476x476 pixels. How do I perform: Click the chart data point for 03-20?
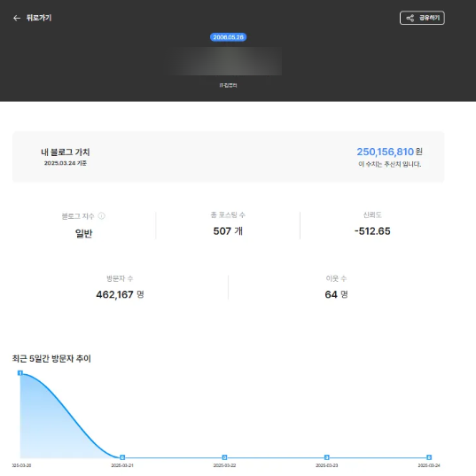point(20,373)
